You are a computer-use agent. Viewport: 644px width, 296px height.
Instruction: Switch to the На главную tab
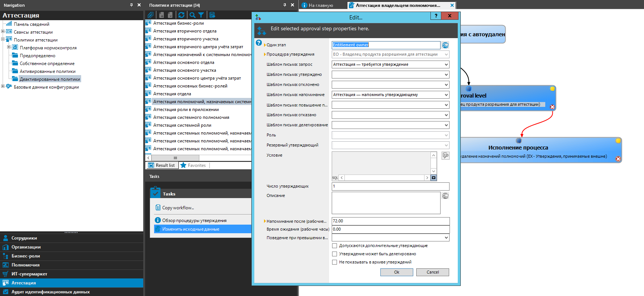click(x=318, y=5)
